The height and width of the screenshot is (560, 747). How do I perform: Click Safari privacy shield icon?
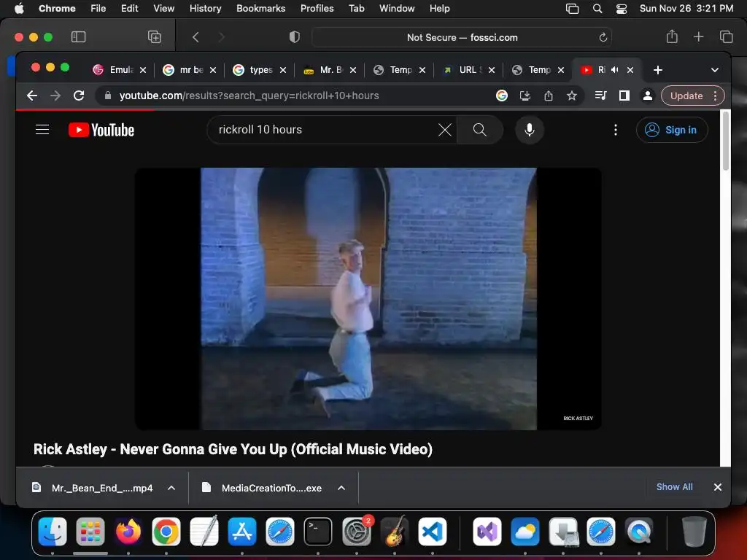[295, 36]
